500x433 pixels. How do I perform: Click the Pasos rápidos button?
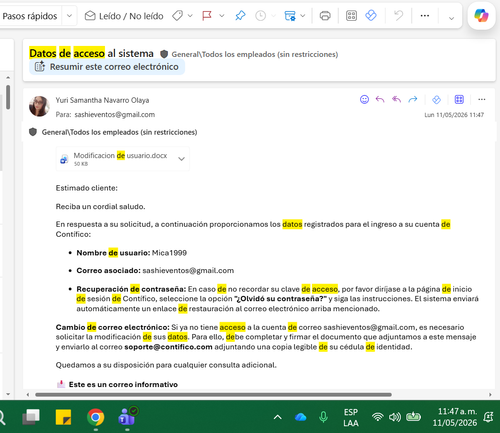click(30, 16)
